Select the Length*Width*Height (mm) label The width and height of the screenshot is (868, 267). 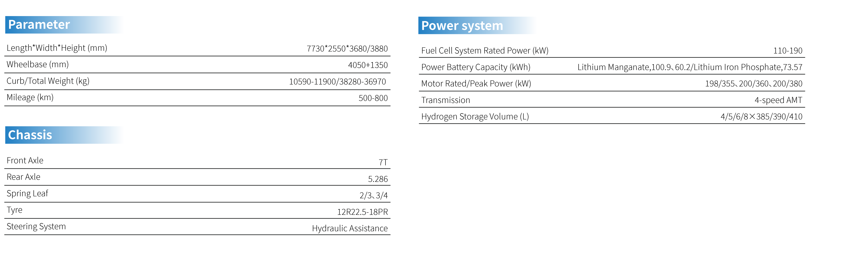click(57, 48)
